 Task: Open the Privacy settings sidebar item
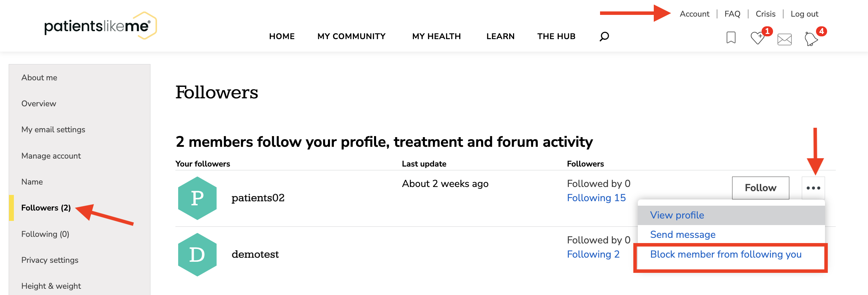[50, 260]
